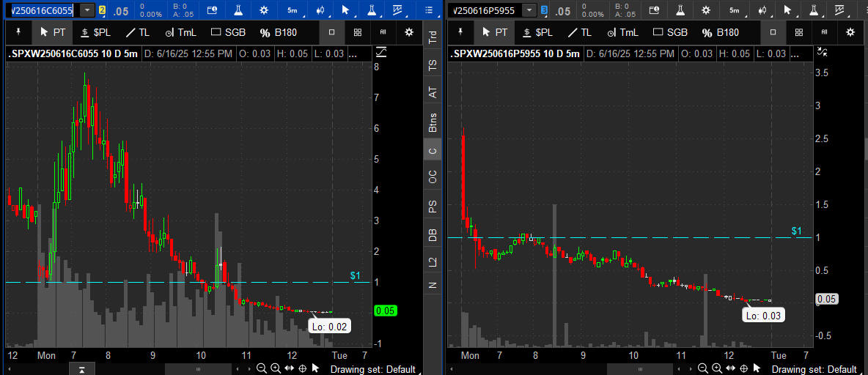Open the 5m timeframe dropdown in right chart
The height and width of the screenshot is (375, 868).
point(734,10)
